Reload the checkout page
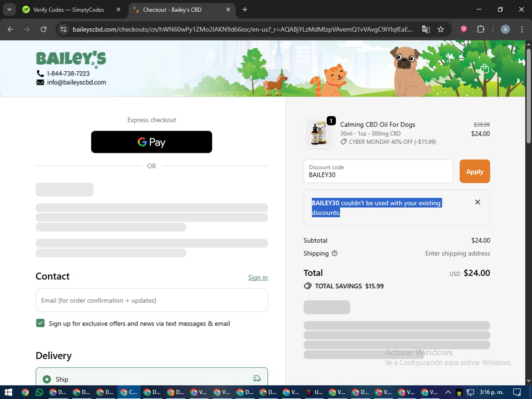532x399 pixels. pyautogui.click(x=44, y=29)
